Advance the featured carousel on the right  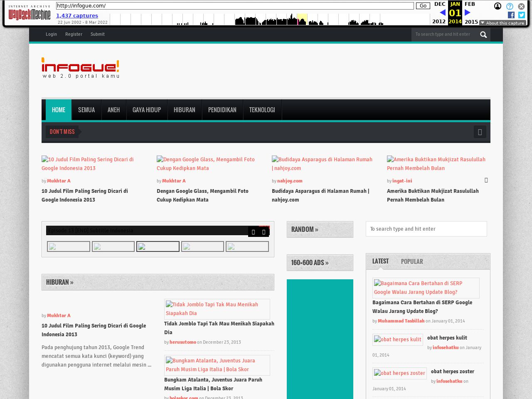coord(486,180)
